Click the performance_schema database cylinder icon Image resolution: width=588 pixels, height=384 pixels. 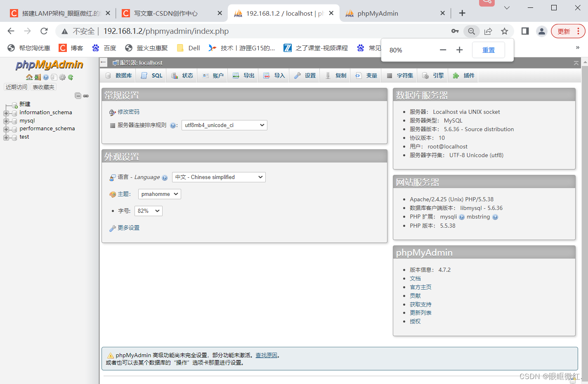(x=14, y=130)
